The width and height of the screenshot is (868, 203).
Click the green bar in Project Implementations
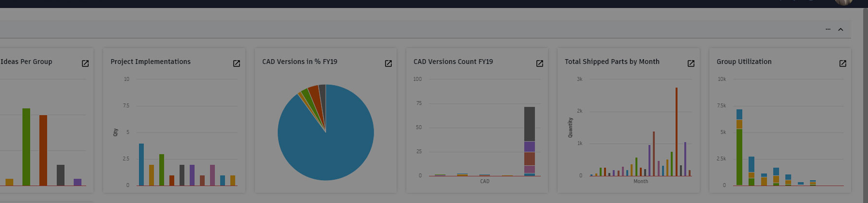[161, 170]
